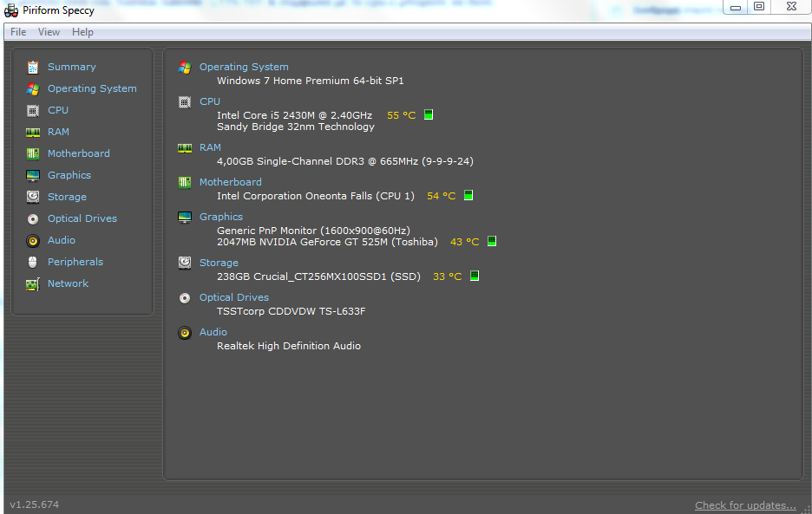This screenshot has width=812, height=514.
Task: Go to the RAM section in sidebar
Action: (58, 132)
